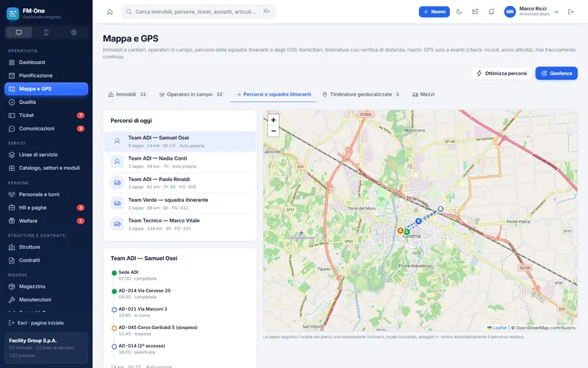Click HR e paghe icon
The height and width of the screenshot is (368, 588).
tap(12, 208)
